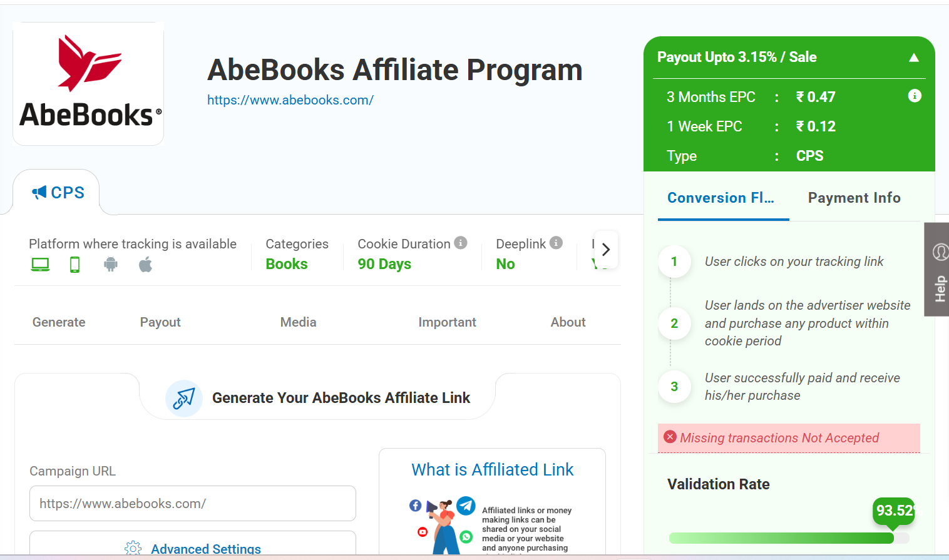949x560 pixels.
Task: Select the CPS tab
Action: (56, 192)
